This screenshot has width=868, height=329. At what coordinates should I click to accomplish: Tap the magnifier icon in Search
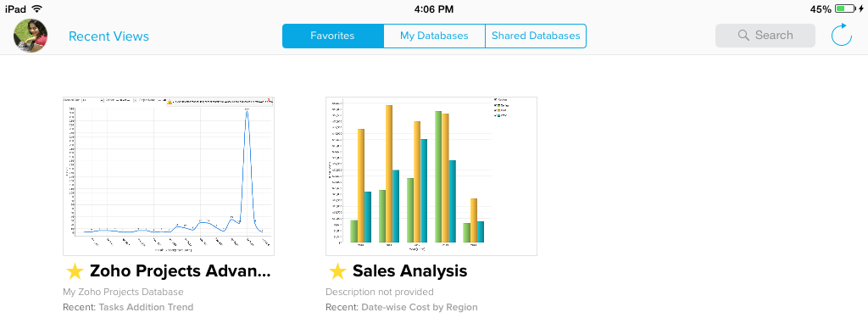tap(743, 36)
